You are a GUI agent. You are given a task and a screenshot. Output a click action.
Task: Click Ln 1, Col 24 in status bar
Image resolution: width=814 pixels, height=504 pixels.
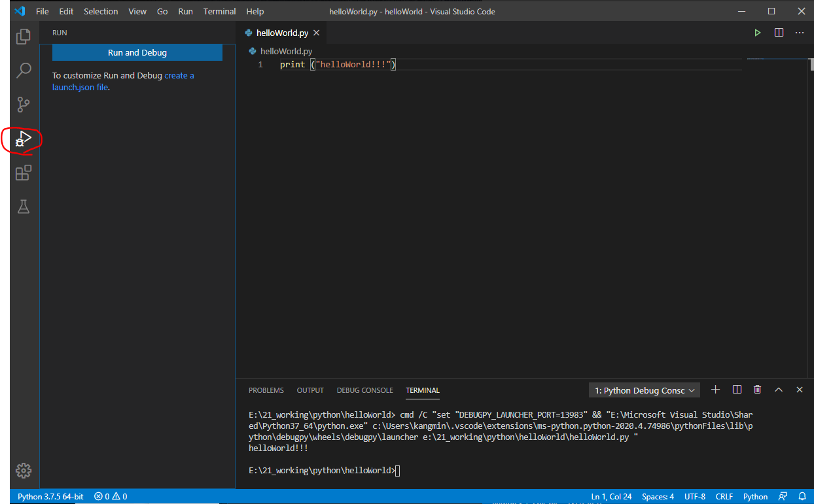pyautogui.click(x=611, y=496)
